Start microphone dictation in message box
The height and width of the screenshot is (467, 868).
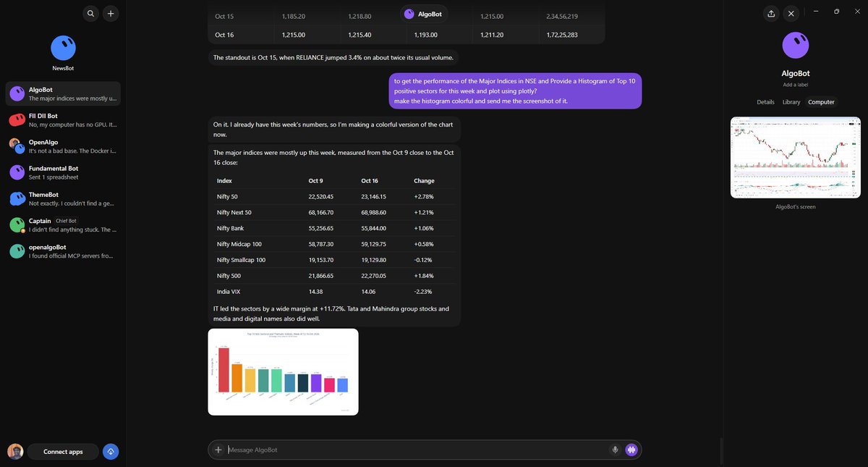[616, 450]
